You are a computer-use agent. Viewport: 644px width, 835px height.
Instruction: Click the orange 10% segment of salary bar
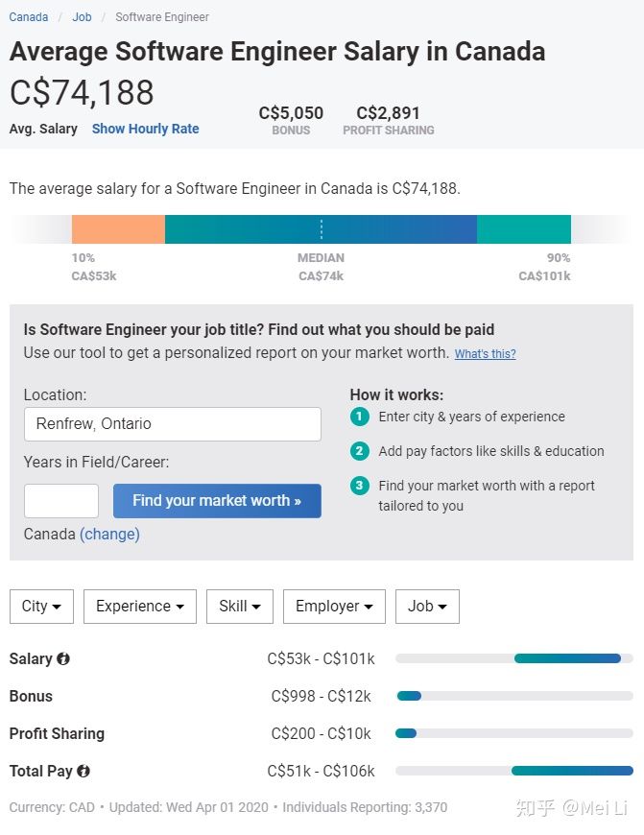118,229
